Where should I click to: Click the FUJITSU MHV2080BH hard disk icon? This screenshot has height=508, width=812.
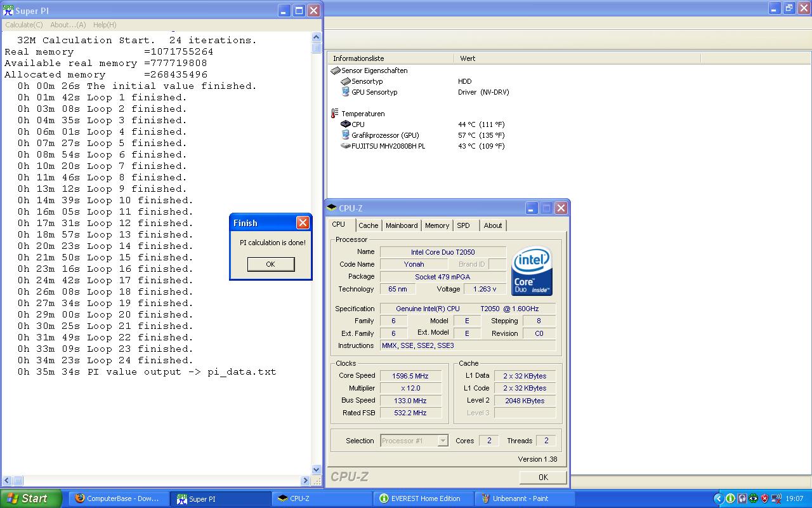point(346,146)
